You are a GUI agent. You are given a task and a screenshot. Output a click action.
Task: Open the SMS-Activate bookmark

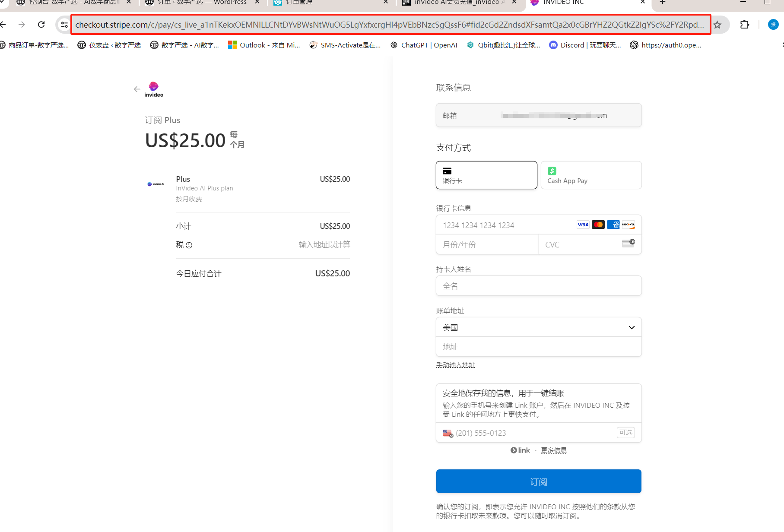click(345, 45)
